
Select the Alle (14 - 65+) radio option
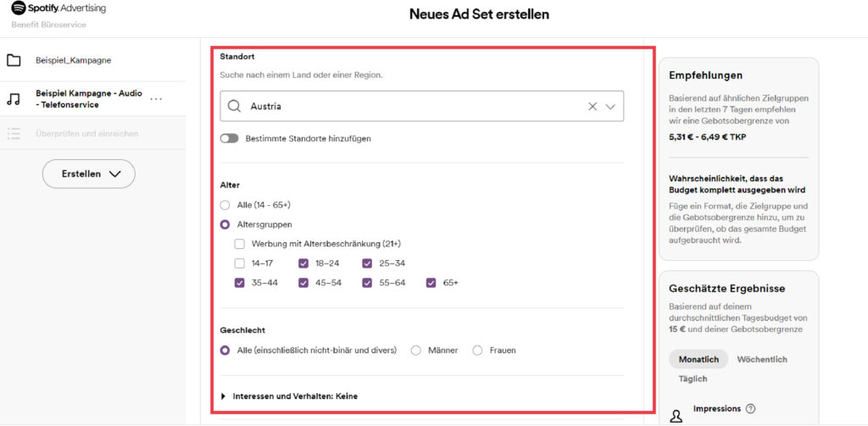click(x=225, y=205)
